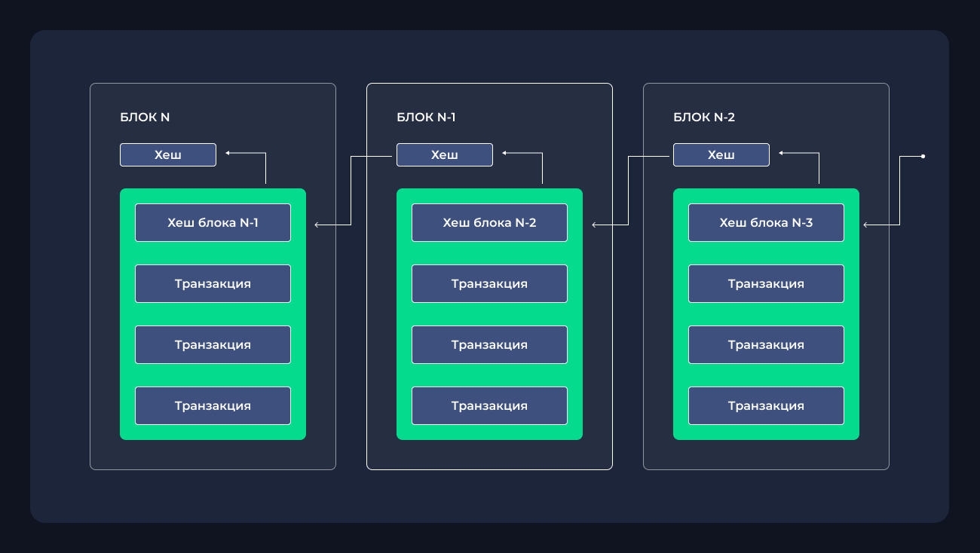The image size is (980, 553).
Task: Click the white dot ending the rightmost connector
Action: click(x=923, y=157)
